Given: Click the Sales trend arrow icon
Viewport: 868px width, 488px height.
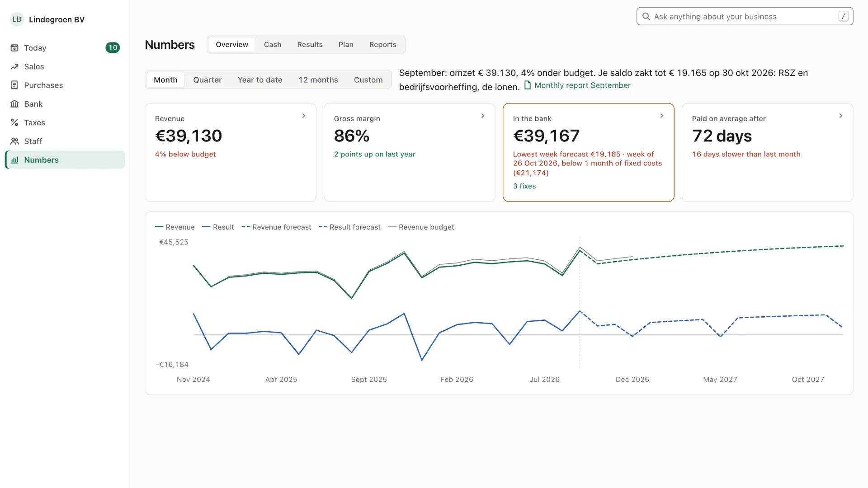Looking at the screenshot, I should 14,66.
